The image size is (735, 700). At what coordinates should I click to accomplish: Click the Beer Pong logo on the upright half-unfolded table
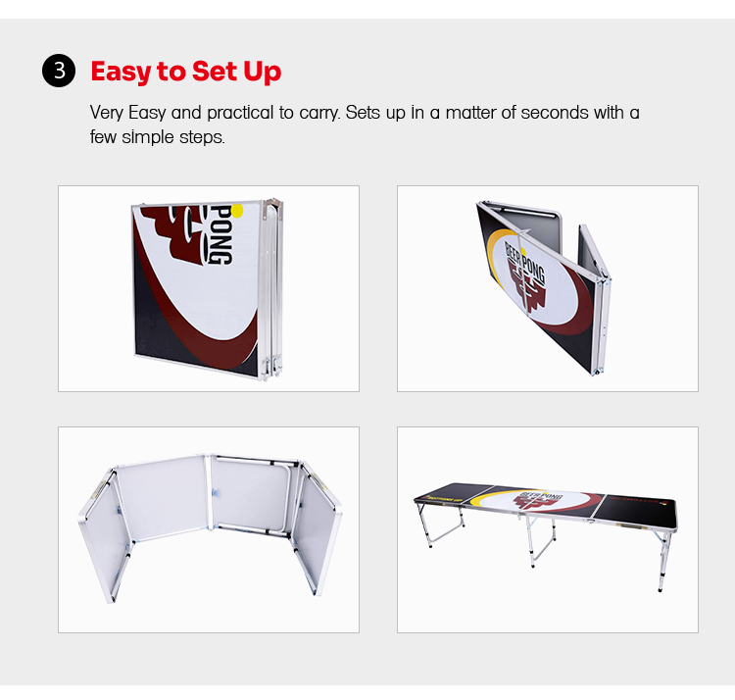click(526, 277)
